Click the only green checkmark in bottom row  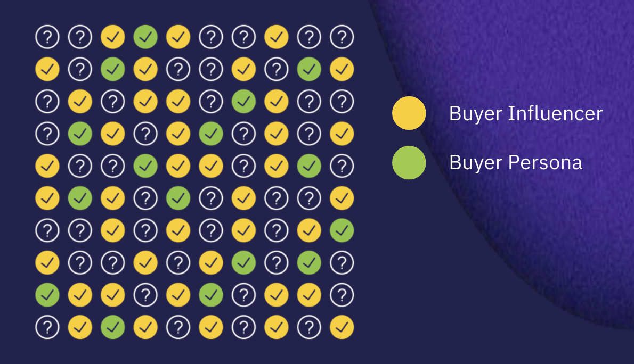tap(112, 327)
